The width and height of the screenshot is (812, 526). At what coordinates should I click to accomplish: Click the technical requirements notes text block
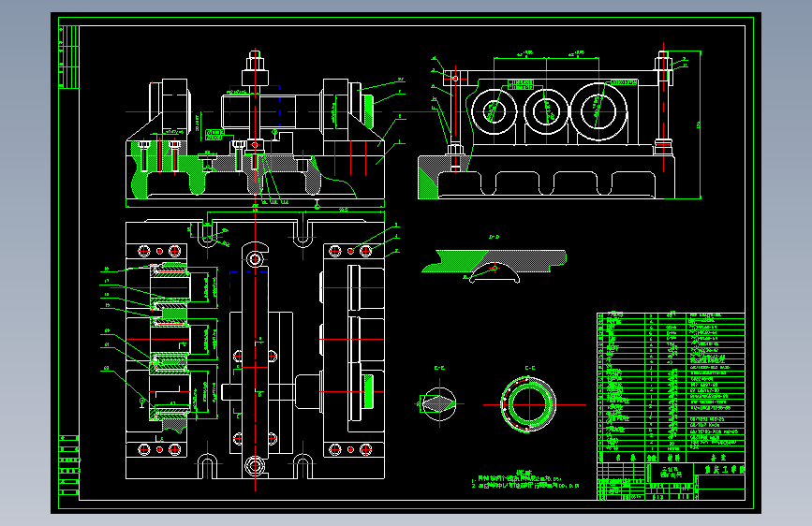[x=525, y=480]
